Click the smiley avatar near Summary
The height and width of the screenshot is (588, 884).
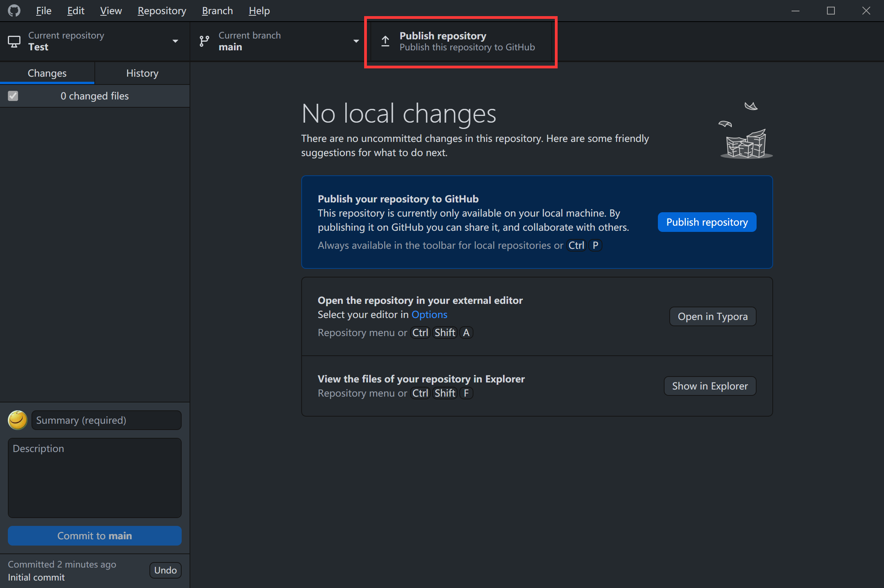click(x=18, y=420)
